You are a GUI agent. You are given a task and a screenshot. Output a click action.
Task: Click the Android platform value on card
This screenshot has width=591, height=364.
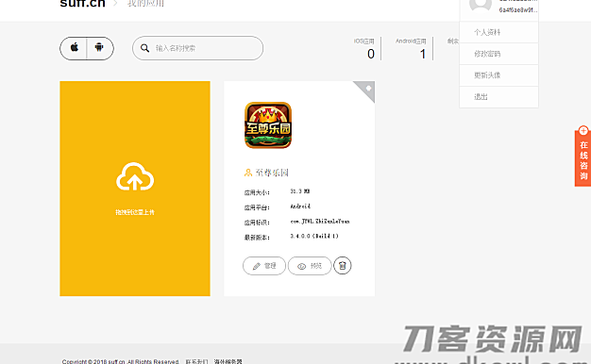pyautogui.click(x=300, y=207)
